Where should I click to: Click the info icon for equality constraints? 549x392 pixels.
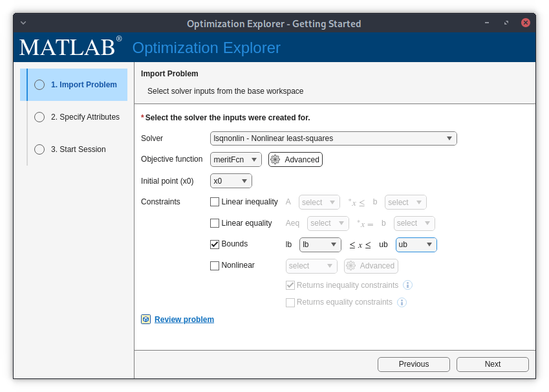click(x=402, y=302)
